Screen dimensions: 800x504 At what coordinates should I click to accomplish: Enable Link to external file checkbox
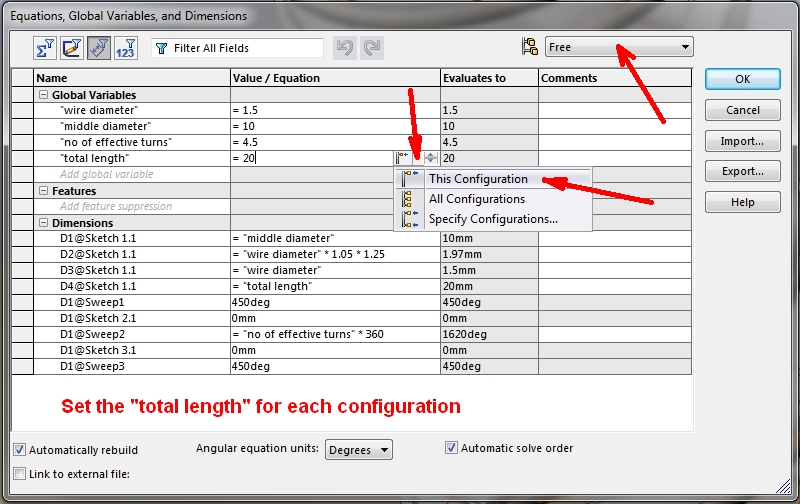click(19, 473)
